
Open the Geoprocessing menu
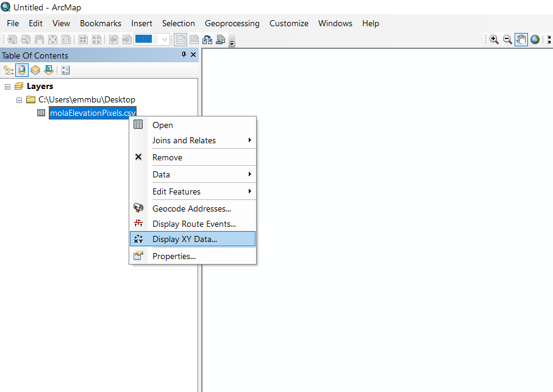[232, 23]
